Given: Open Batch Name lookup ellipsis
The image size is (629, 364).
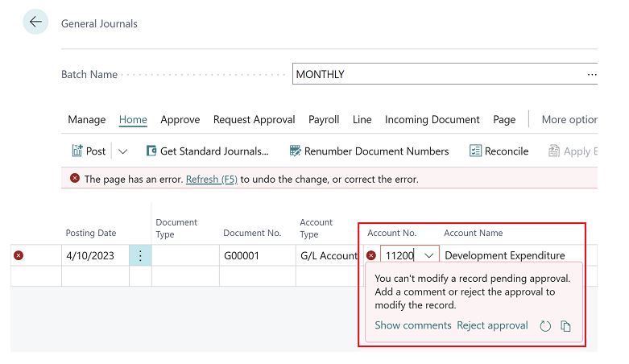Looking at the screenshot, I should click(592, 74).
